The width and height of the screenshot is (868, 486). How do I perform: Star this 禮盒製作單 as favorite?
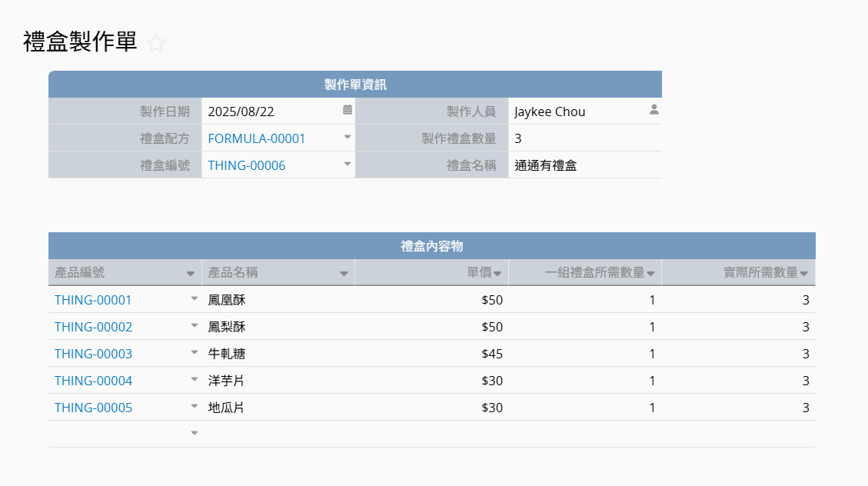click(156, 43)
